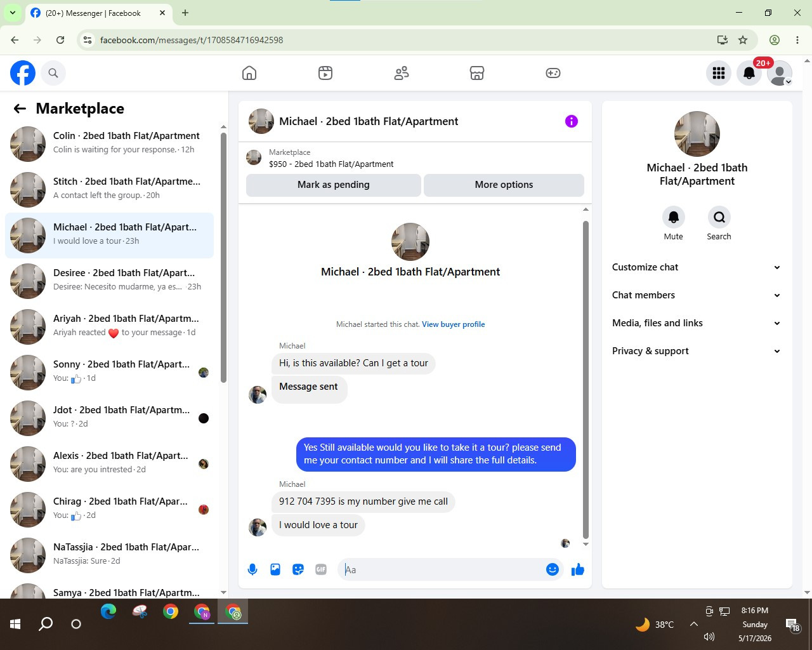
Task: Go to the Home feed icon
Action: tap(249, 73)
